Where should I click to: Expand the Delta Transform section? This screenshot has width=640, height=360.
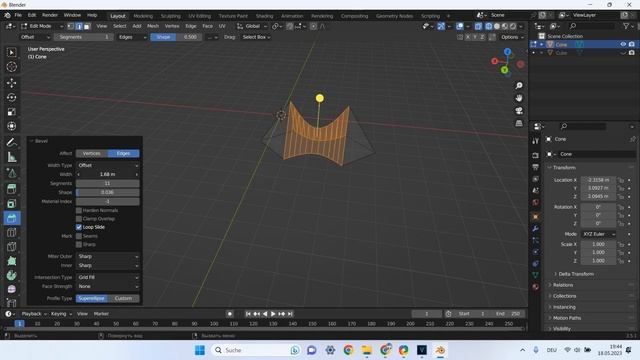coord(576,274)
